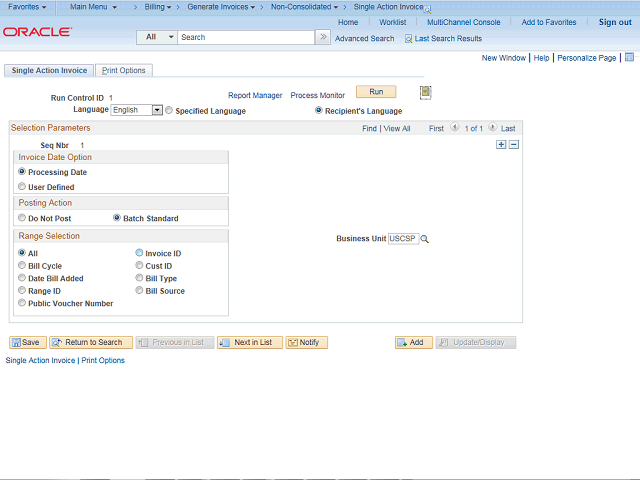Viewport: 640px width, 480px height.
Task: Open New Window link
Action: (504, 58)
